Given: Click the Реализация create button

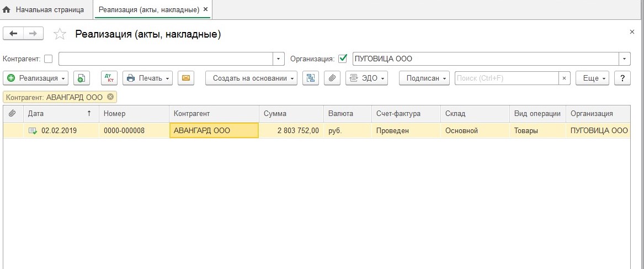Looking at the screenshot, I should click(x=36, y=78).
